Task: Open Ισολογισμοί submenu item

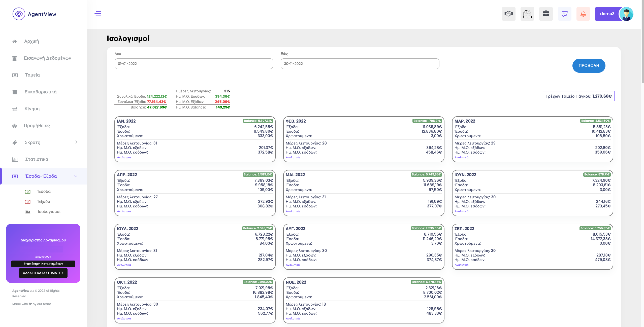Action: tap(49, 212)
